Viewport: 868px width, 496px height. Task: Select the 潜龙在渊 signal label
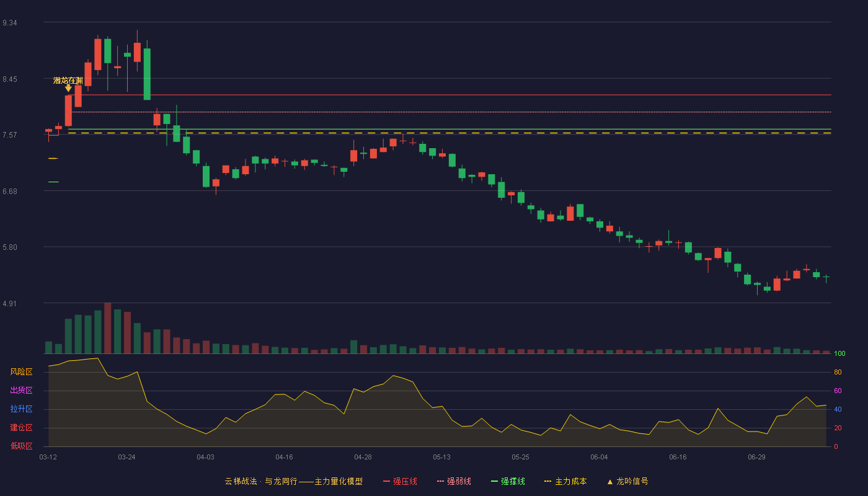[x=68, y=81]
